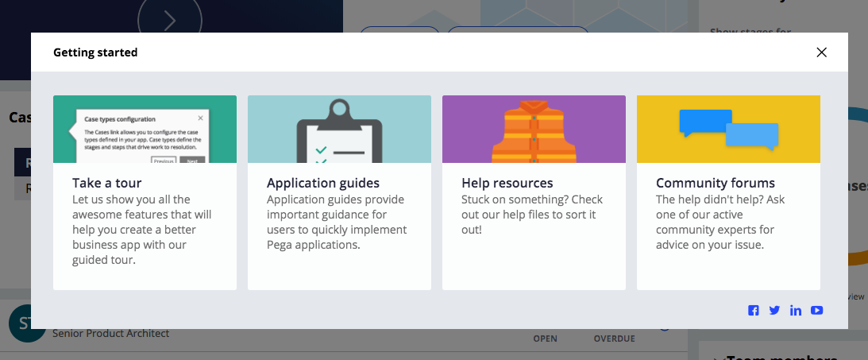Click the circled right arrow behind dialog

(x=169, y=19)
